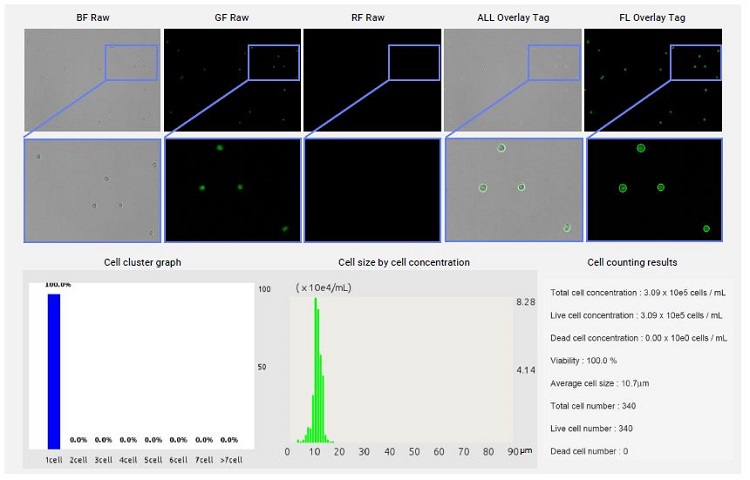Click the "5cell" axis label
The image size is (750, 480).
(x=153, y=460)
